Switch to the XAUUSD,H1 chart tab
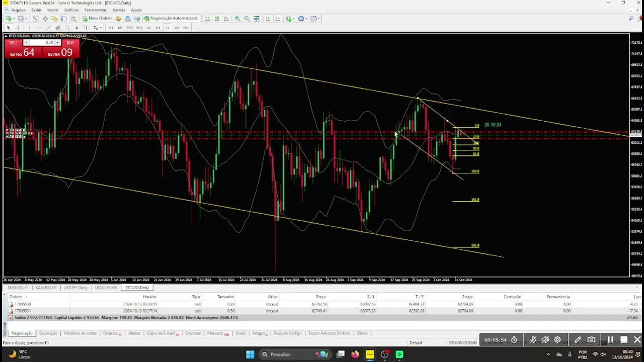 point(46,288)
